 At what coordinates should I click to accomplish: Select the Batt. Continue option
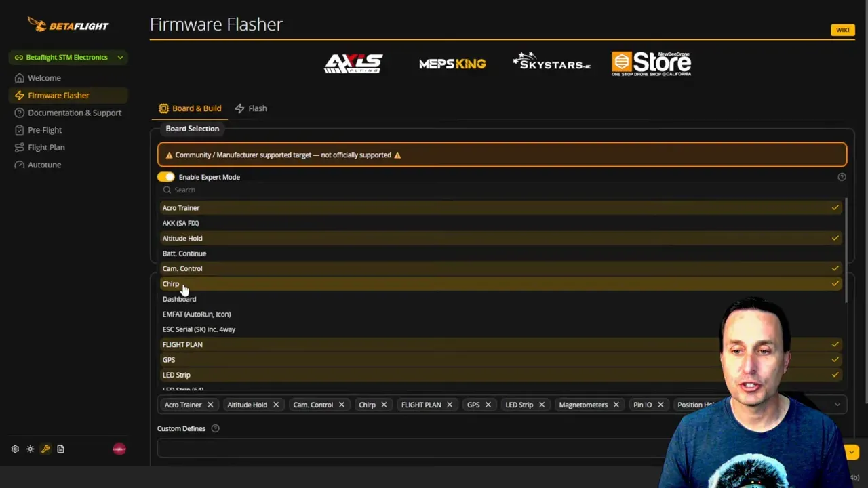502,253
